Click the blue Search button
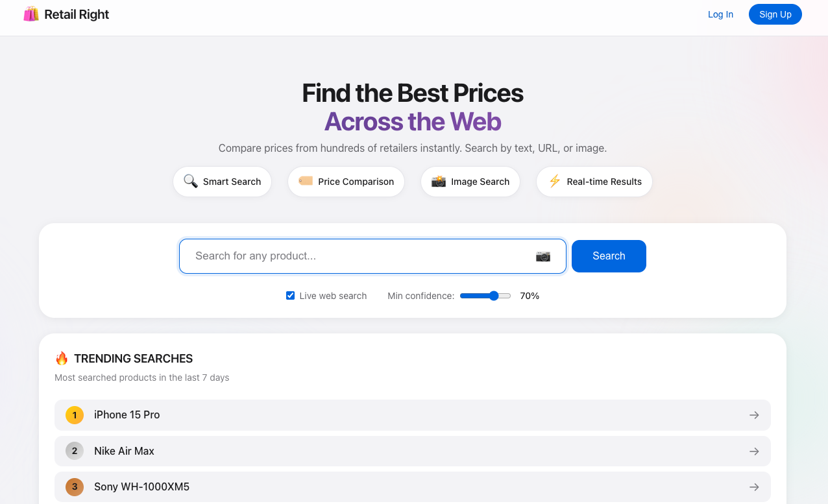 point(608,256)
